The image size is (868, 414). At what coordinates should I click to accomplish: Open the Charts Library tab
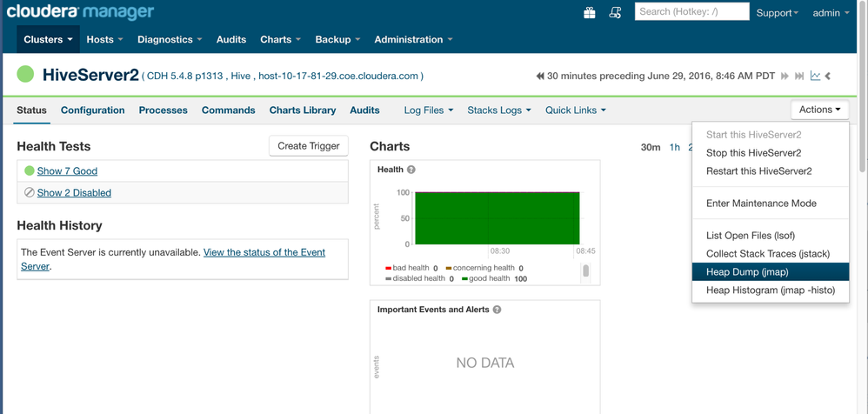point(303,110)
